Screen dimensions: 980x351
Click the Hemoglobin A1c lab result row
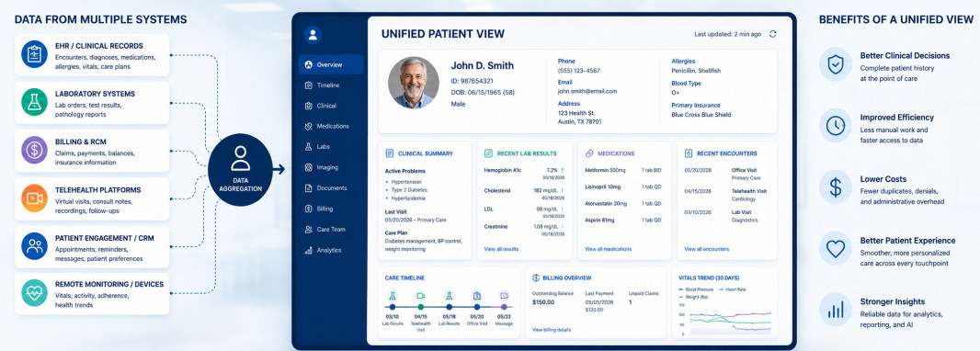524,173
